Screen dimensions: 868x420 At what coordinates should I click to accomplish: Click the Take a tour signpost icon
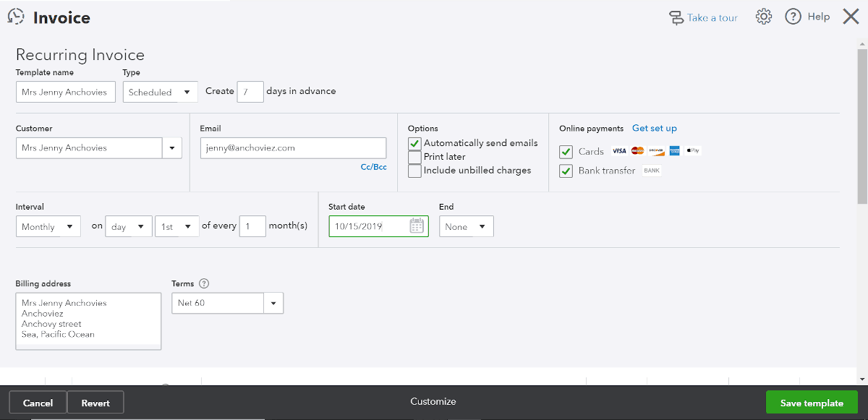click(x=676, y=17)
